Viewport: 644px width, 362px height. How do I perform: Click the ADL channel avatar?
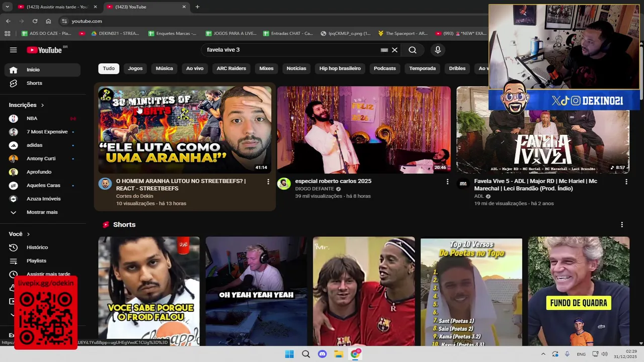click(x=463, y=184)
